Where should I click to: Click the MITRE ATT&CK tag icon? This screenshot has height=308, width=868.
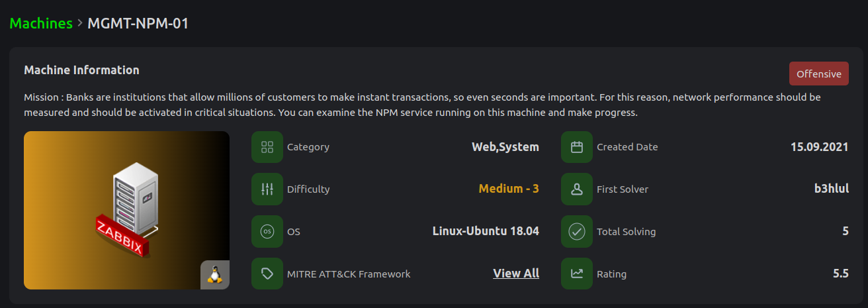[x=267, y=274]
